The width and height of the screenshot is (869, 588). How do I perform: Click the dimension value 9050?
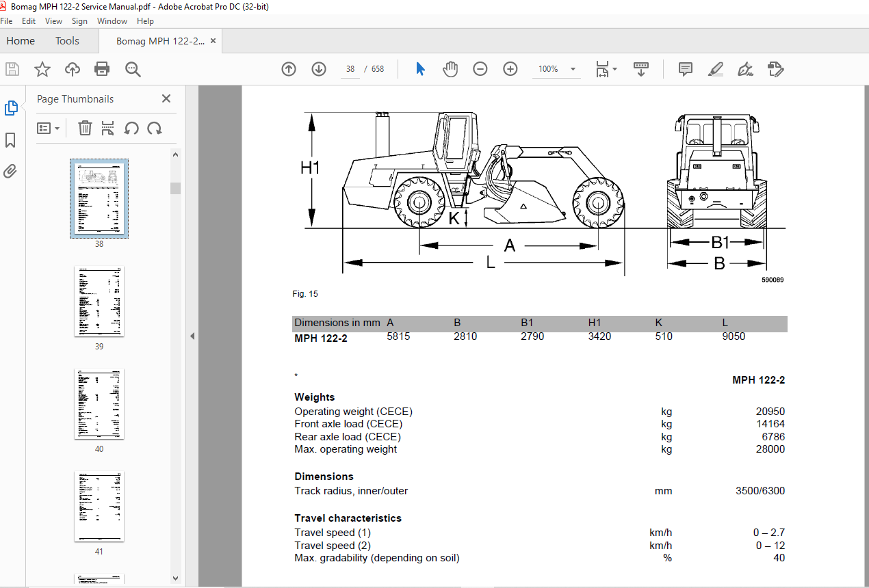pos(734,336)
